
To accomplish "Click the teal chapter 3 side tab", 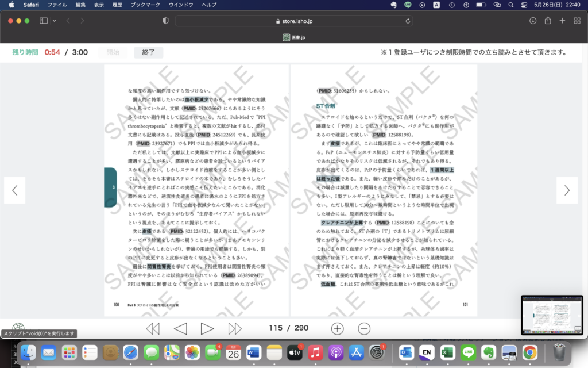I will tap(111, 187).
